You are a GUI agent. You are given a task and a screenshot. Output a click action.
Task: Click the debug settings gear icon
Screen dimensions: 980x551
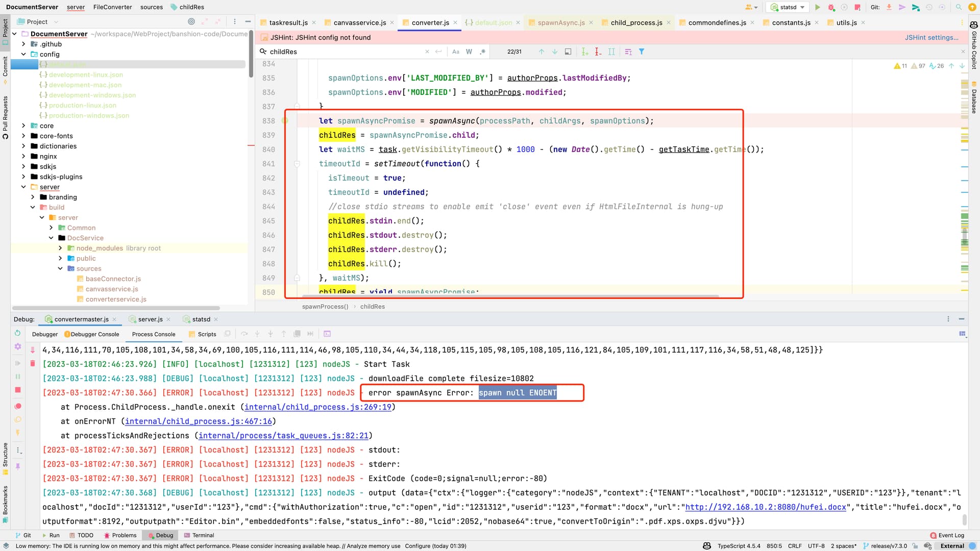pyautogui.click(x=18, y=346)
